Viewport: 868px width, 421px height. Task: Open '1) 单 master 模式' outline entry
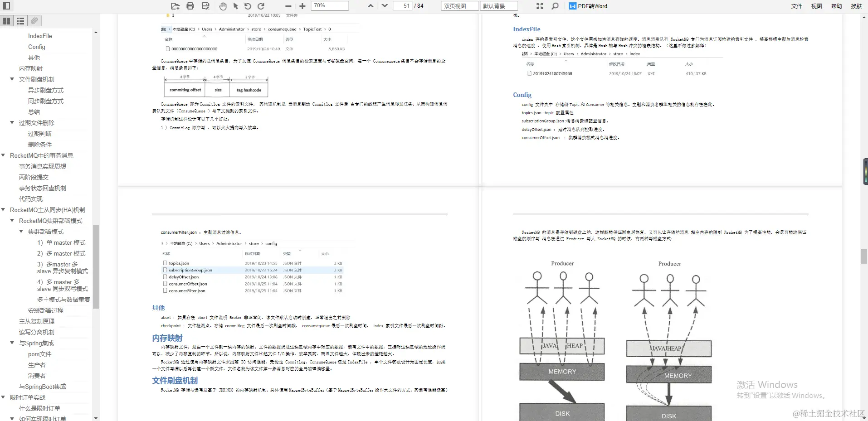61,242
